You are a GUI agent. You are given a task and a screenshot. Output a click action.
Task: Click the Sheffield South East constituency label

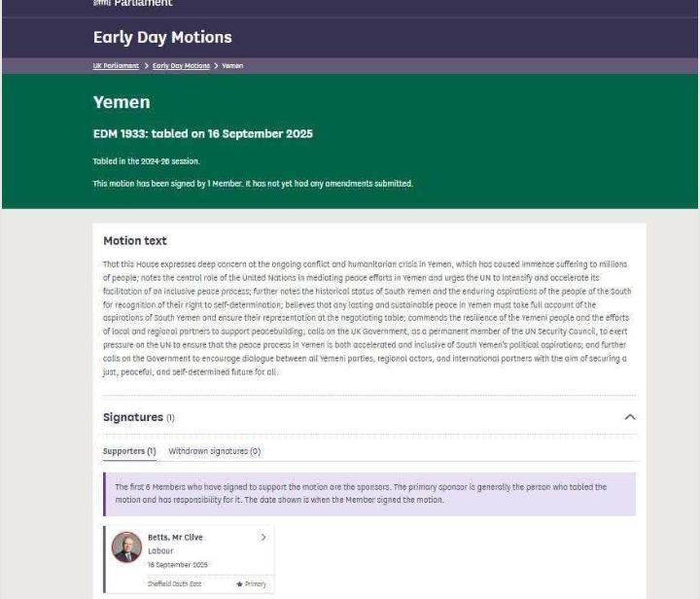pyautogui.click(x=175, y=584)
